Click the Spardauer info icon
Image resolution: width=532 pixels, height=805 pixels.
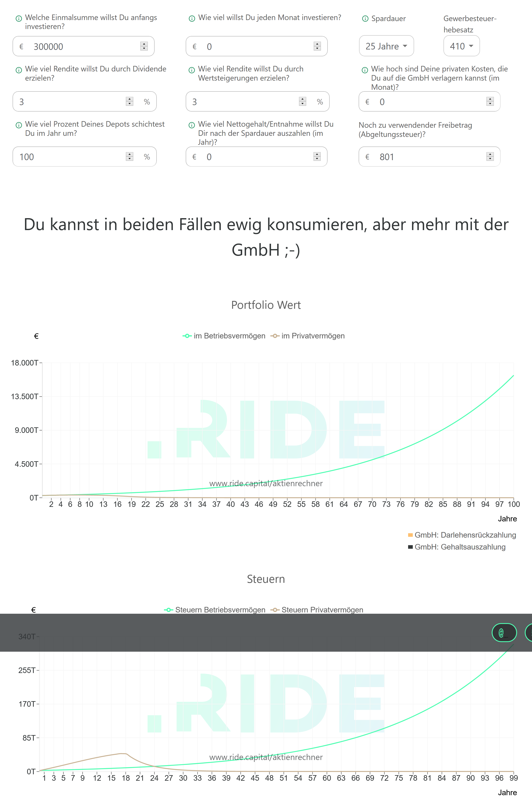[365, 19]
